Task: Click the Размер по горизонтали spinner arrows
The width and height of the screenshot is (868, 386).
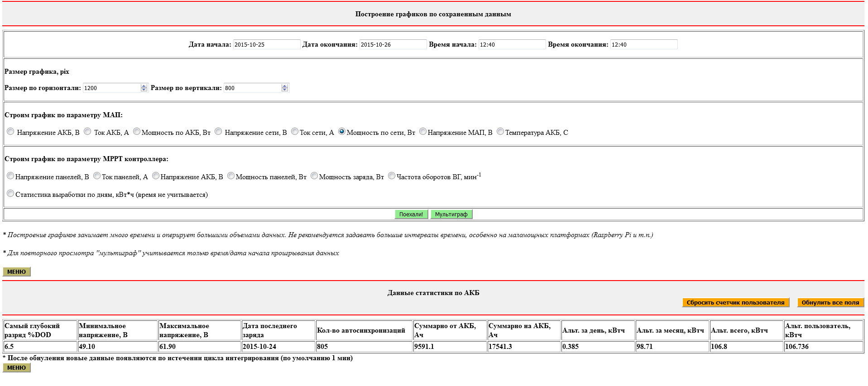Action: point(144,88)
